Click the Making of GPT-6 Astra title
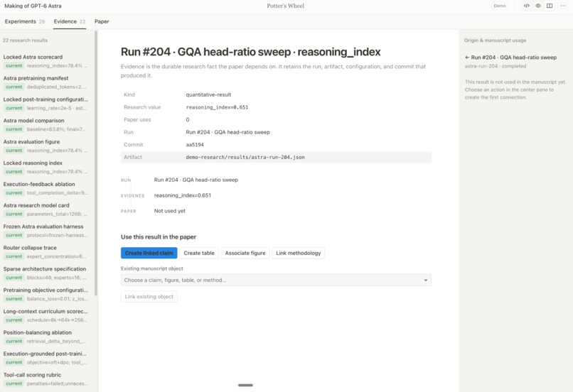Screen dimensions: 573x392 click(x=33, y=6)
